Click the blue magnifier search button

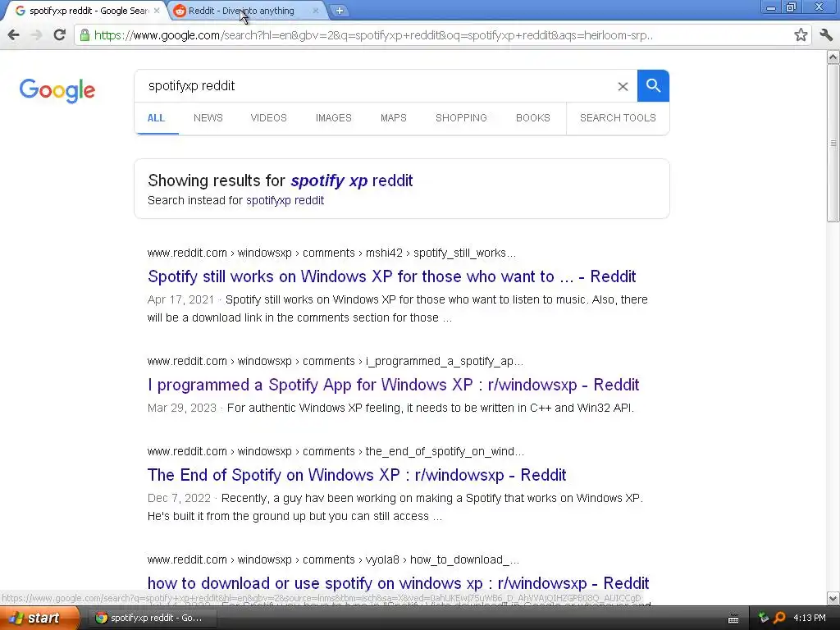[653, 85]
